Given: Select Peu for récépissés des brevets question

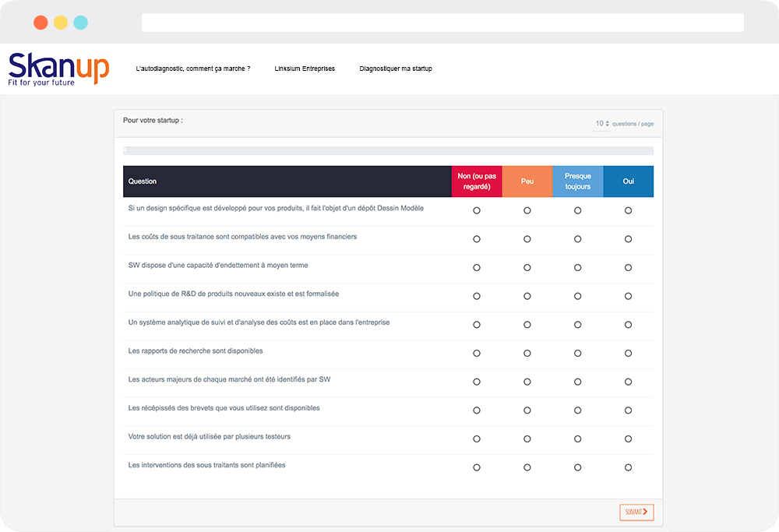Looking at the screenshot, I should click(x=527, y=410).
